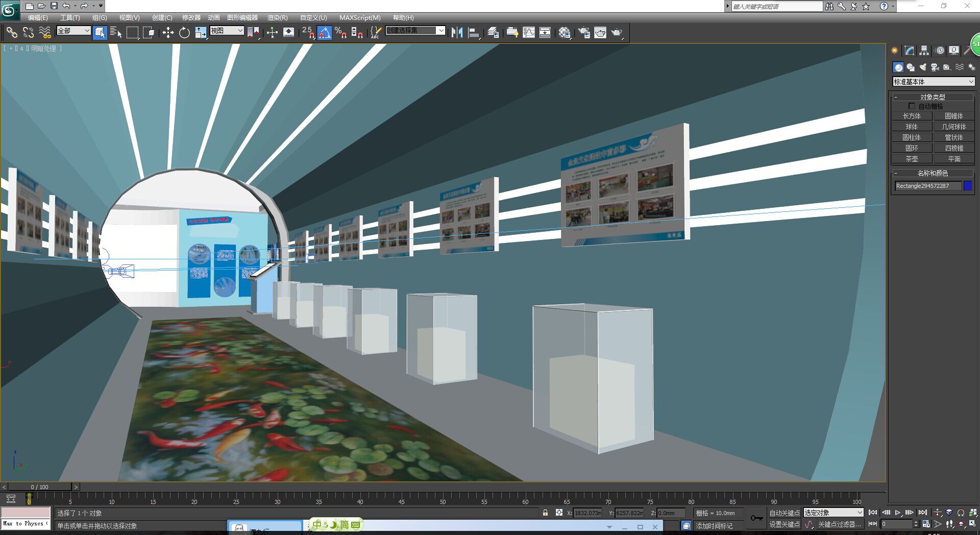Viewport: 980px width, 535px height.
Task: Toggle 自动关键点 auto key mode
Action: [785, 513]
